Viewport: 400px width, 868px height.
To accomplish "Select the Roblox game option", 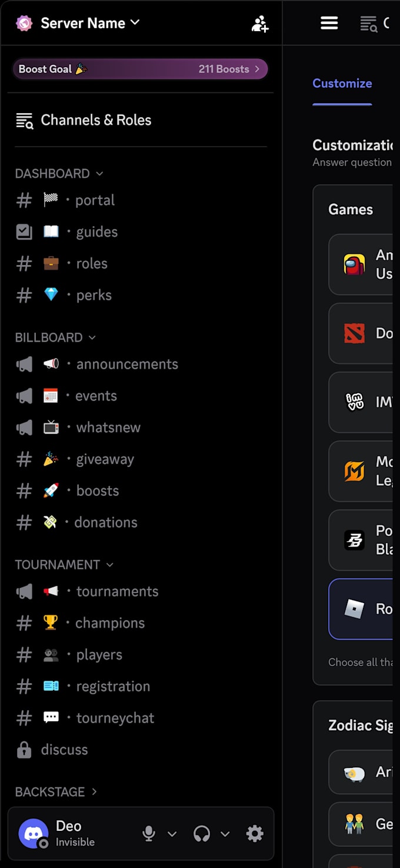I will 361,609.
